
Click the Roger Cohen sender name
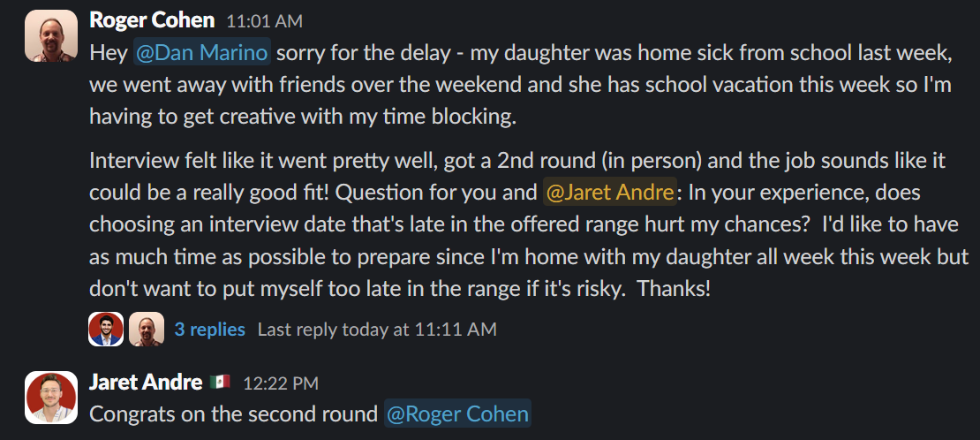pos(152,20)
